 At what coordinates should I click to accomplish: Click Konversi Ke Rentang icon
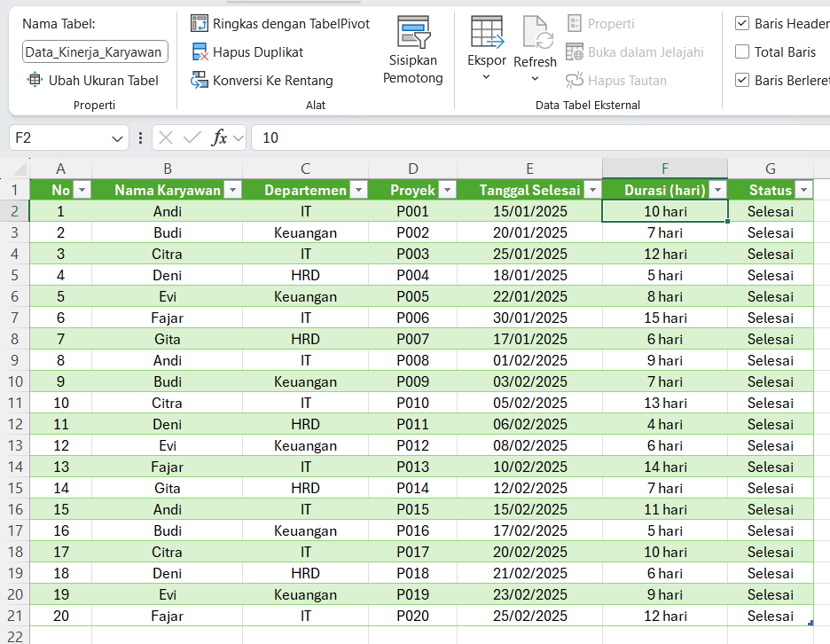coord(200,81)
